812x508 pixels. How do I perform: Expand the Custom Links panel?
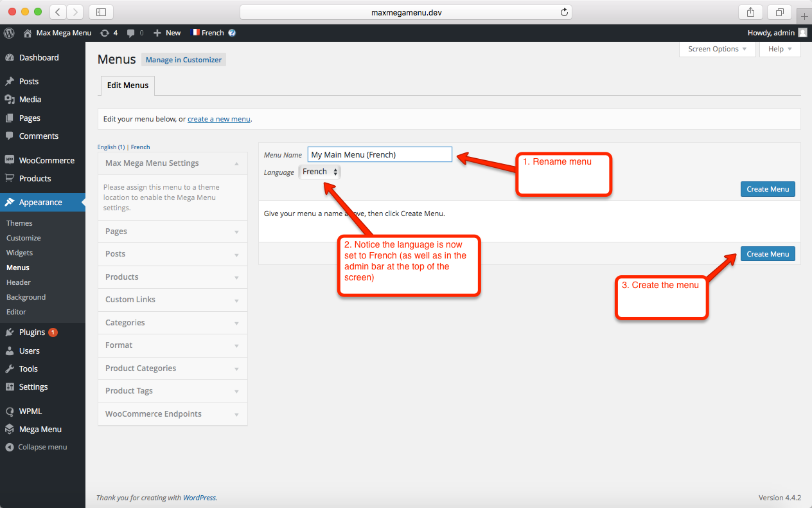coord(172,300)
